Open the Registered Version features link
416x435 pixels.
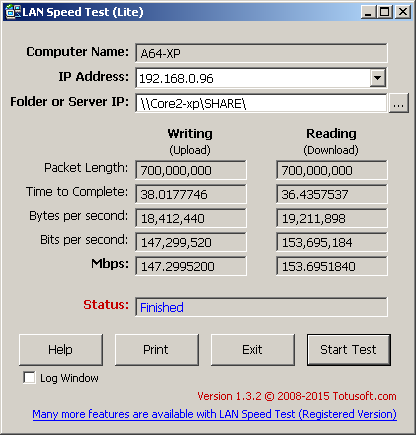click(x=214, y=414)
